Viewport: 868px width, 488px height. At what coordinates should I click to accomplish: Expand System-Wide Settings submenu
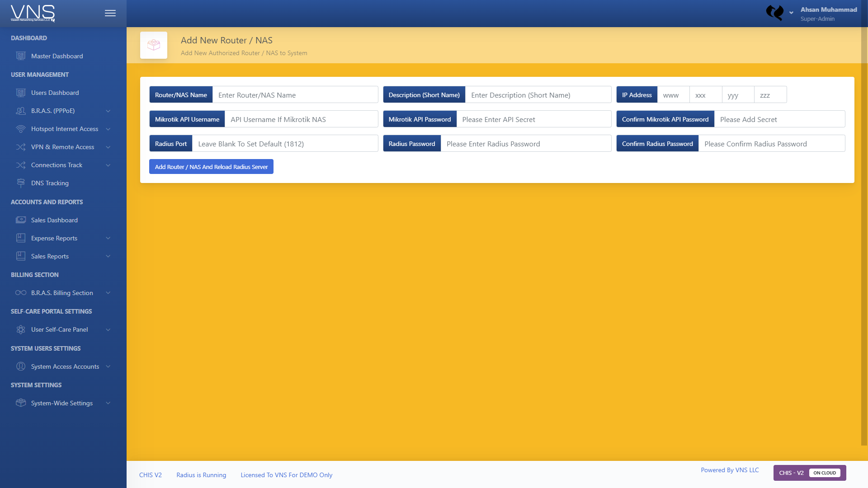click(x=108, y=403)
